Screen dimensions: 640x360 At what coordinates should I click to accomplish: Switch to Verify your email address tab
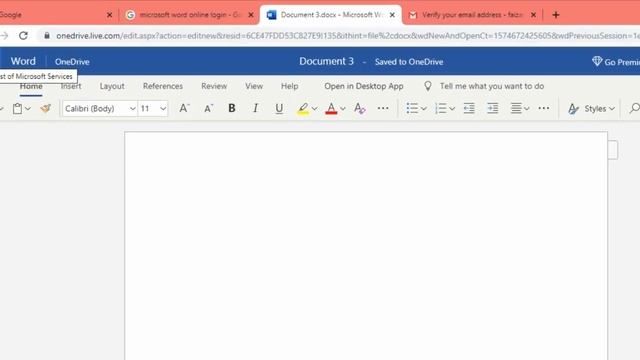click(x=472, y=15)
